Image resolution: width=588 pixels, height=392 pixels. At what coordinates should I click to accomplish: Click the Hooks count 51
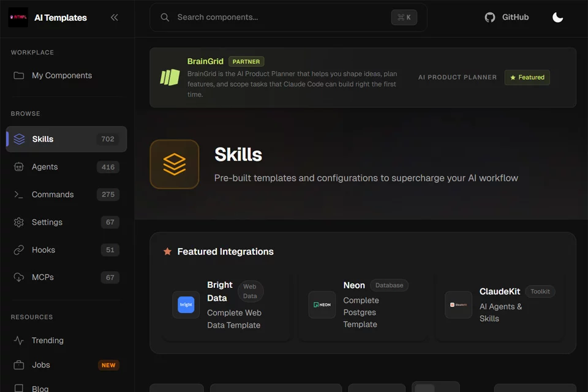(110, 250)
